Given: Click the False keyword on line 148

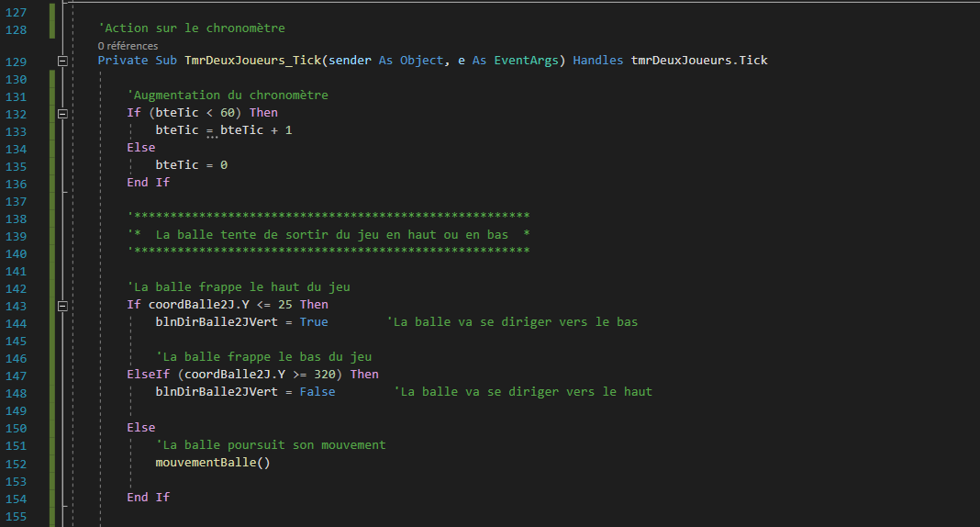Looking at the screenshot, I should coord(317,392).
